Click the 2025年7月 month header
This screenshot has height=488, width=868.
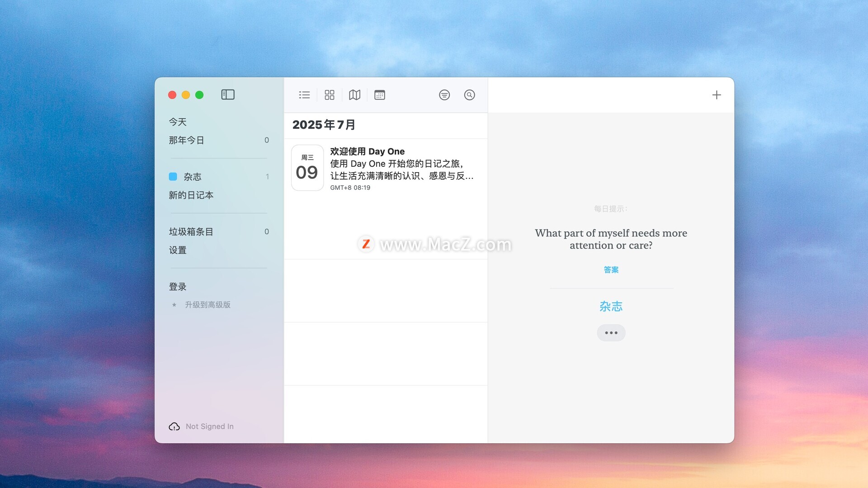(x=324, y=125)
